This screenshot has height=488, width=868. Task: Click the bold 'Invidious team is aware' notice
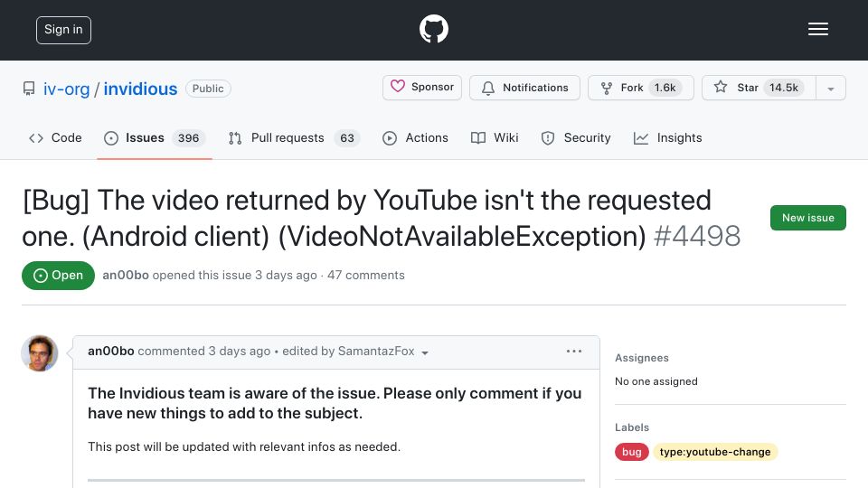(335, 403)
